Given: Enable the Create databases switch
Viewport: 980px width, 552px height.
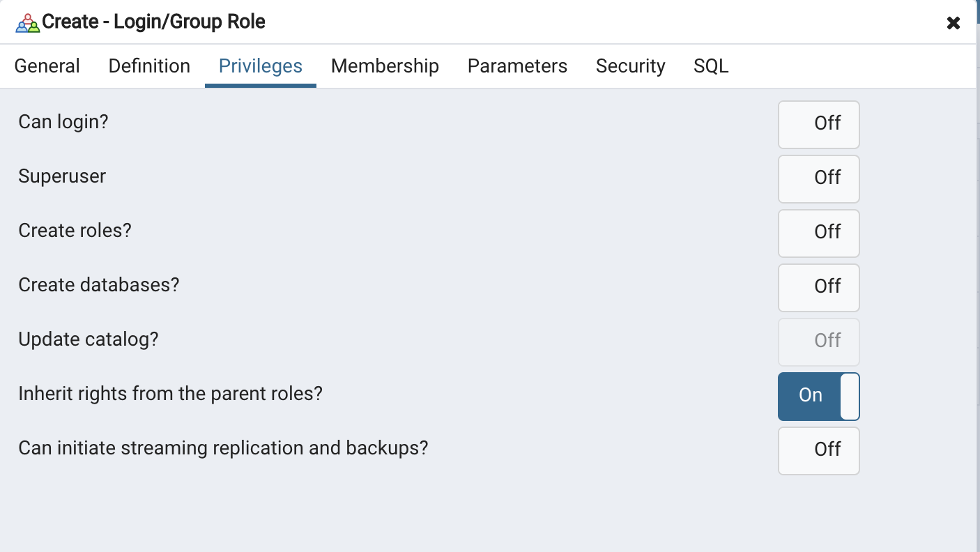Looking at the screenshot, I should pyautogui.click(x=818, y=287).
